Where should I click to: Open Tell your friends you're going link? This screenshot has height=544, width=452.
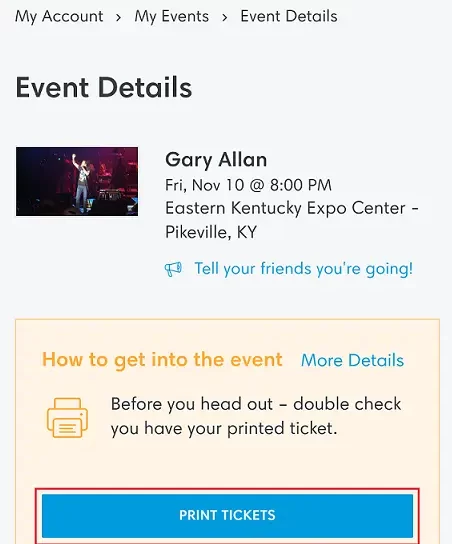coord(304,269)
